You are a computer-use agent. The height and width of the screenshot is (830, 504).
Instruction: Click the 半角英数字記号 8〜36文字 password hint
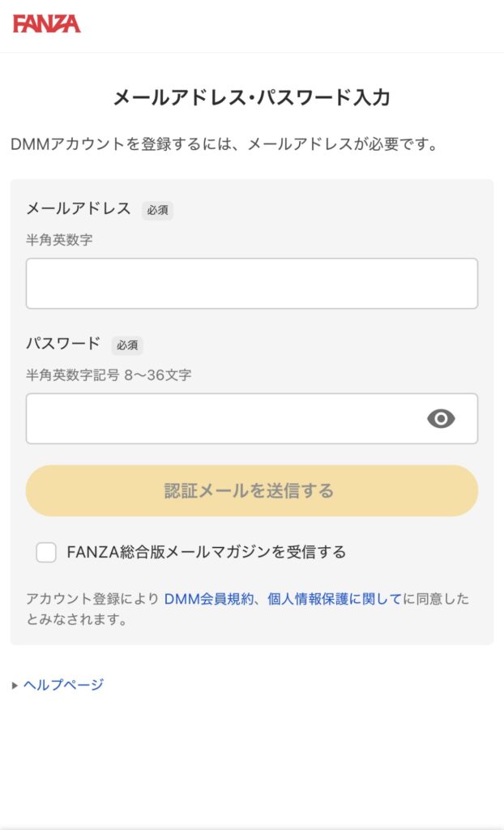tap(109, 375)
